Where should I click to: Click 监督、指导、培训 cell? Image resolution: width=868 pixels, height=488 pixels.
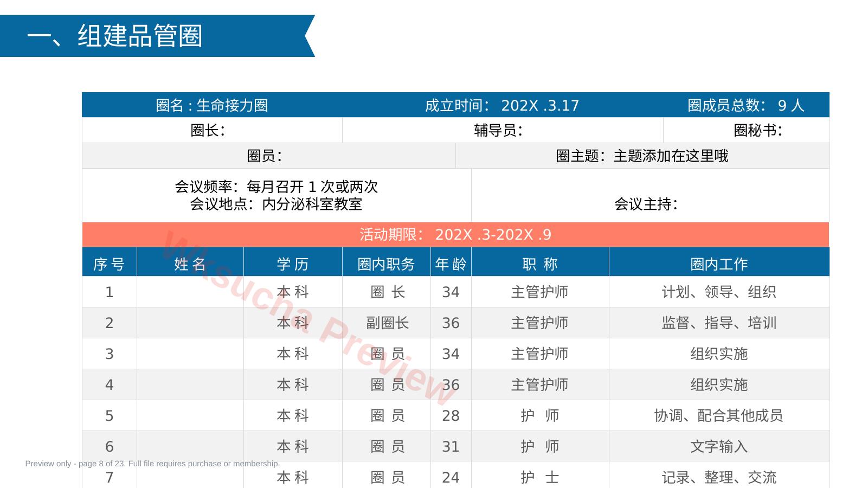pos(719,323)
